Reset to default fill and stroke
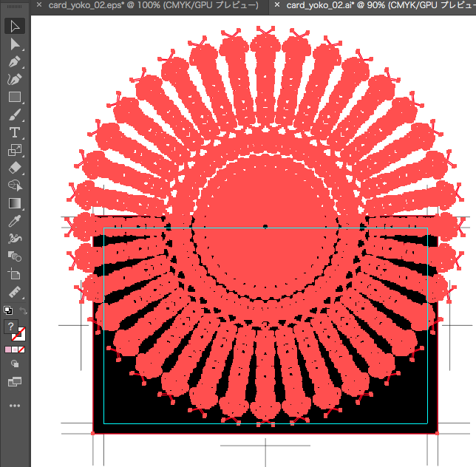 [x=7, y=310]
